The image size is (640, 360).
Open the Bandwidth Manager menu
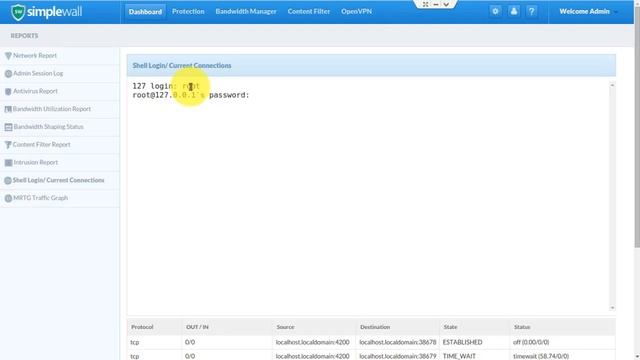pyautogui.click(x=246, y=11)
